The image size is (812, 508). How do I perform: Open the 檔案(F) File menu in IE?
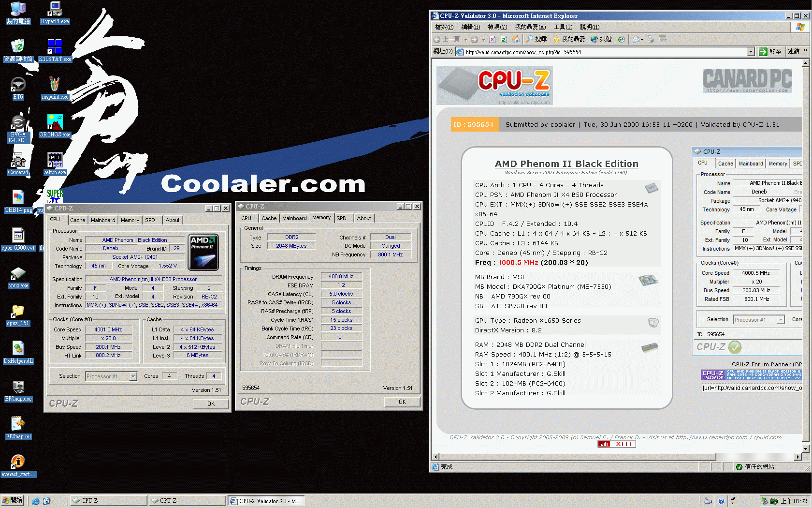tap(444, 27)
